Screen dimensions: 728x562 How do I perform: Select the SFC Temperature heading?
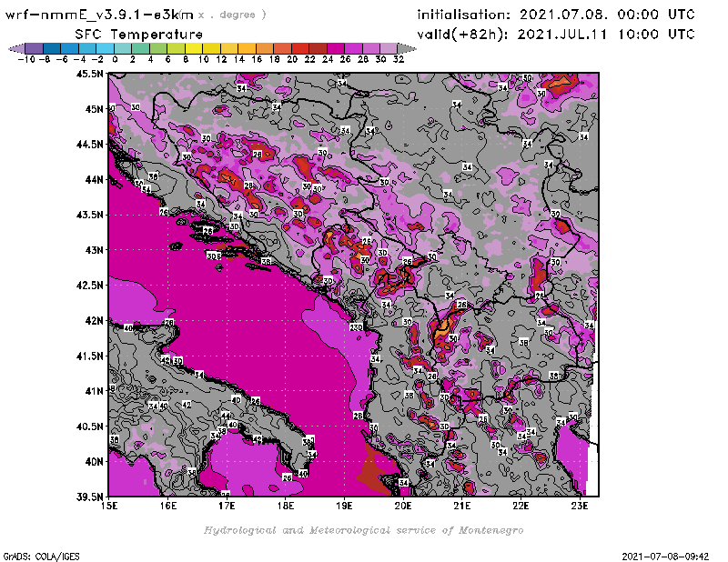coord(139,35)
